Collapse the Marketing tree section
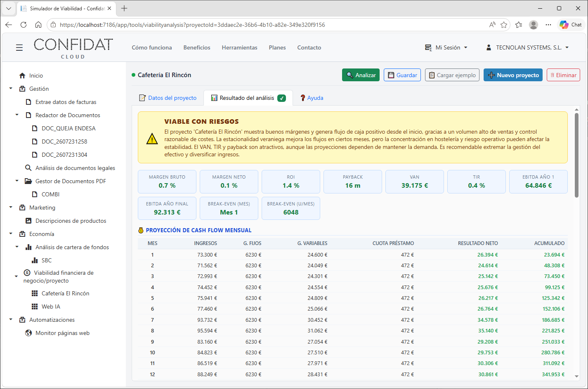 [11, 207]
